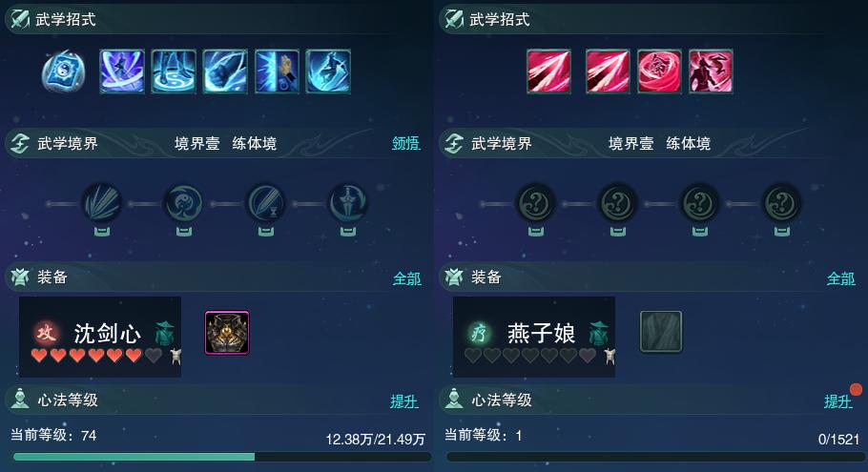Click the empty gray equipment slot
This screenshot has height=472, width=868.
pos(661,332)
